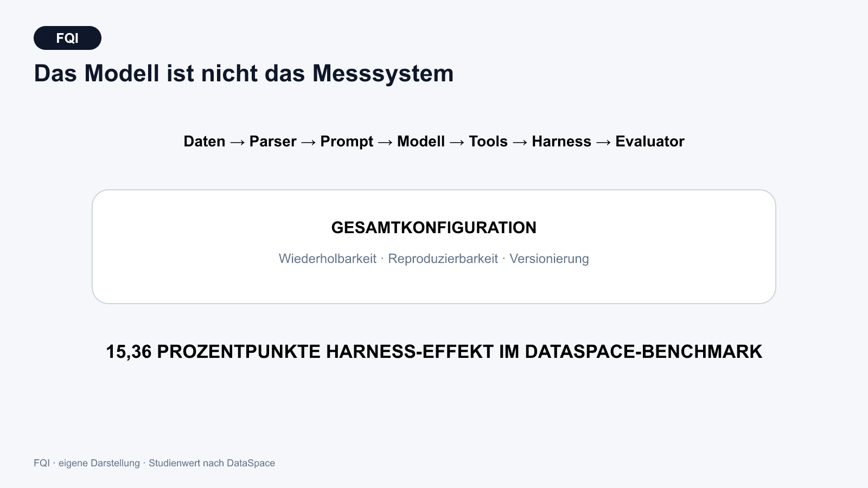
Task: Click the word 'Evaluator' in the pipeline
Action: point(650,142)
